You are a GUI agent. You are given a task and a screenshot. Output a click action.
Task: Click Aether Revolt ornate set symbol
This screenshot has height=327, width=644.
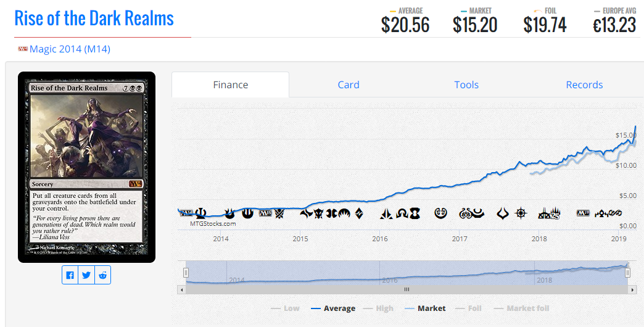click(466, 213)
